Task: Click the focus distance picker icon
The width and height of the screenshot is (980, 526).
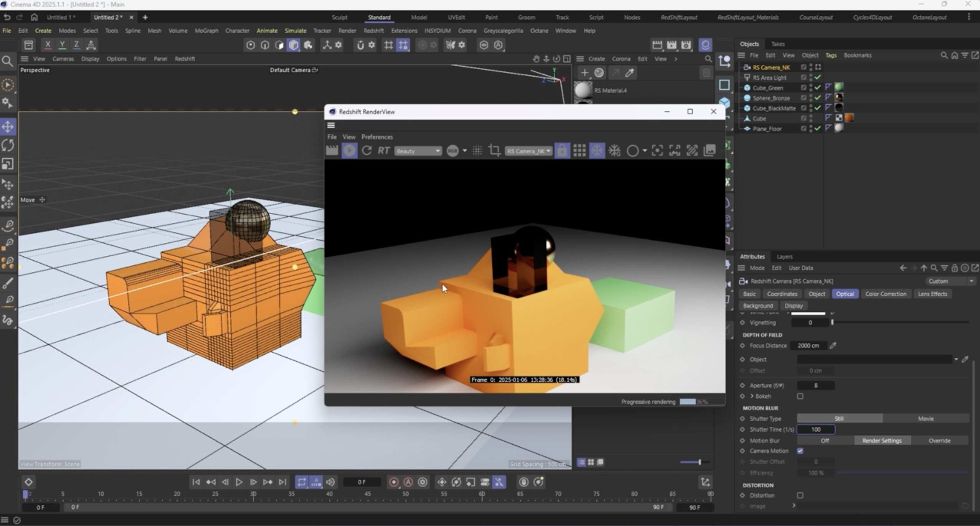Action: 833,345
